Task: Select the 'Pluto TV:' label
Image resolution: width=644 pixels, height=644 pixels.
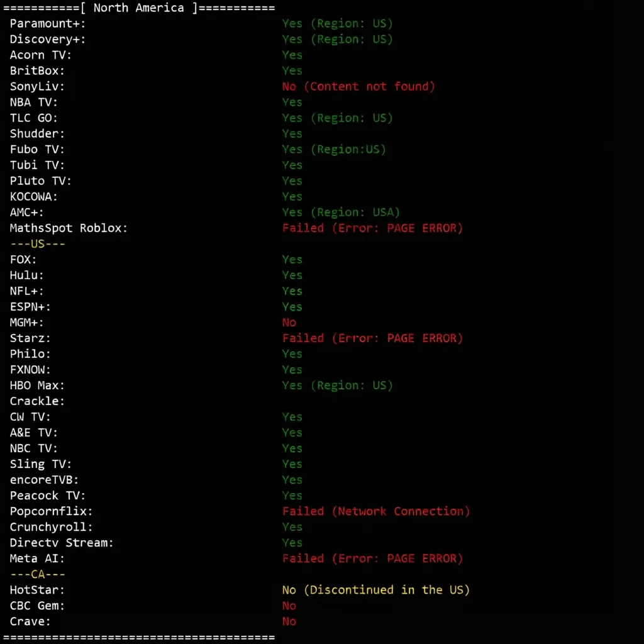Action: (x=41, y=180)
